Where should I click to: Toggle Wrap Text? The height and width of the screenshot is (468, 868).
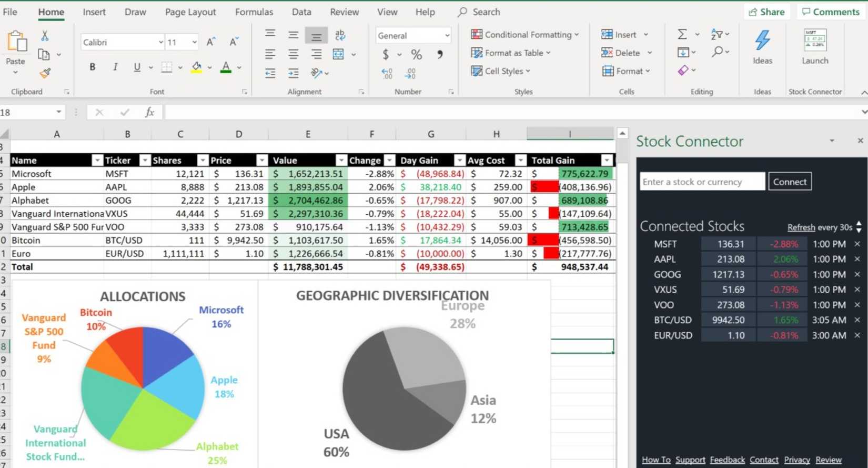click(340, 35)
